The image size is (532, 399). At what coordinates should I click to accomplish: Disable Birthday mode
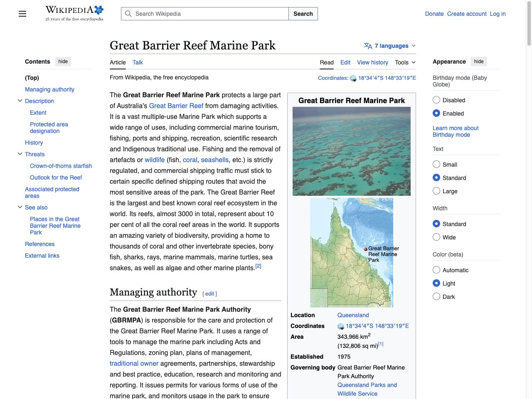tap(436, 100)
